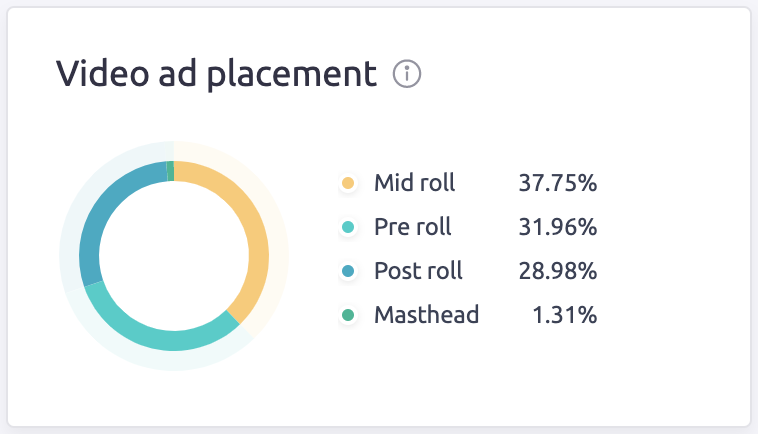Click the thin green Masthead donut slice
Image resolution: width=758 pixels, height=434 pixels.
[171, 171]
